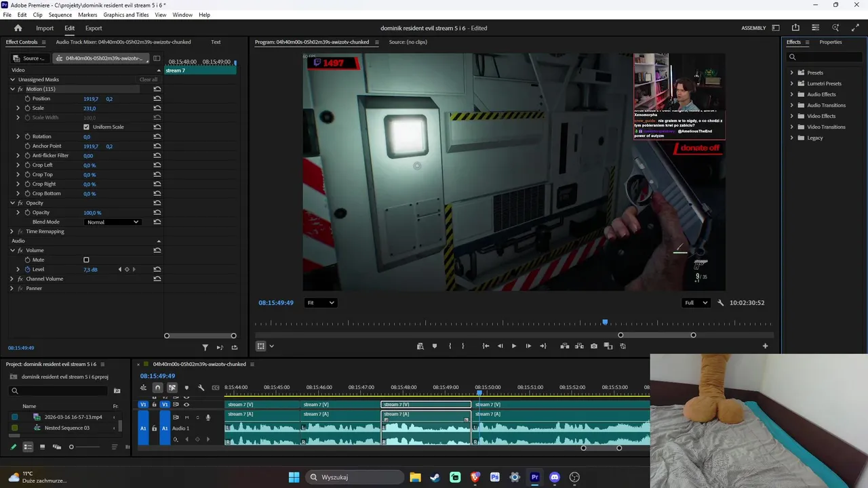Viewport: 868px width, 488px height.
Task: Click the project panel thumbnail zoom slider
Action: [x=71, y=447]
